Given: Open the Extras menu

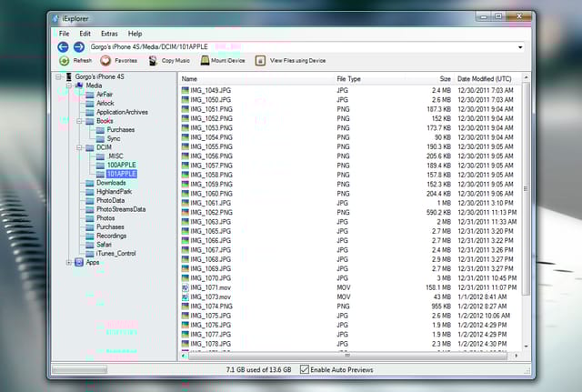Looking at the screenshot, I should coord(109,34).
